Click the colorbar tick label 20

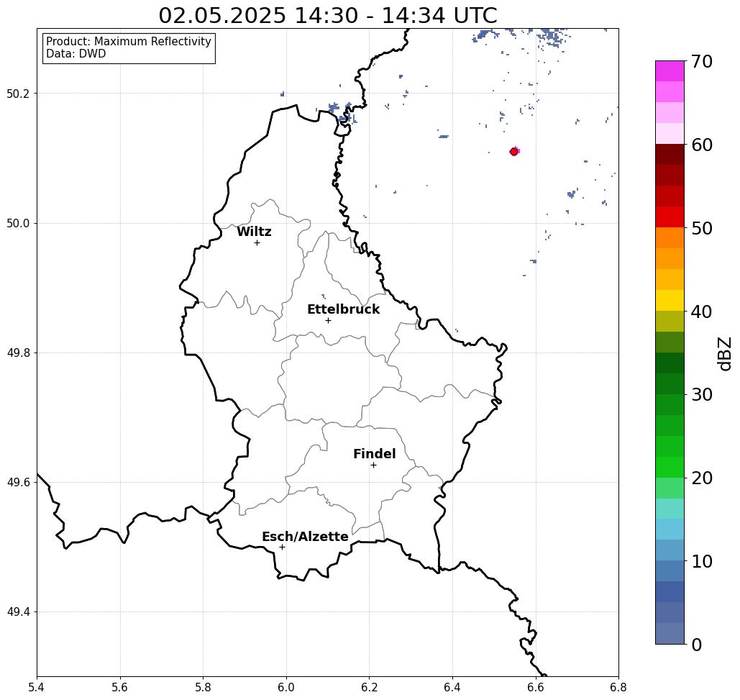click(702, 478)
